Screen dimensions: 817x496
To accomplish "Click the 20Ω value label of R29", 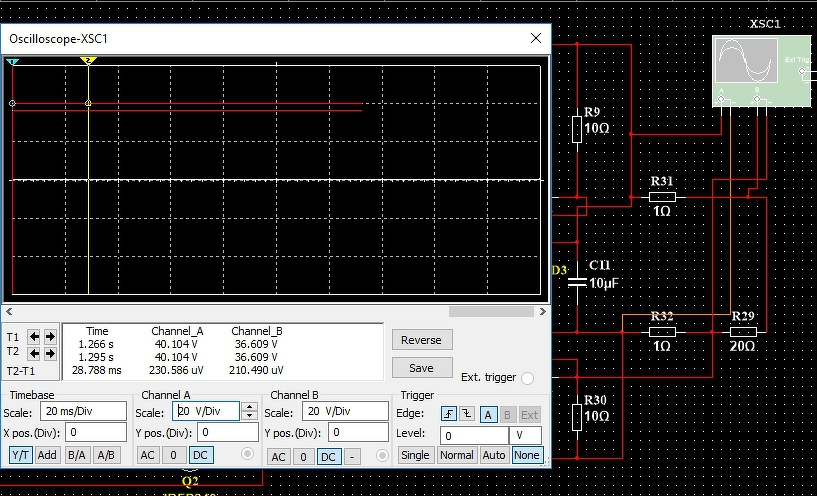I will [742, 346].
